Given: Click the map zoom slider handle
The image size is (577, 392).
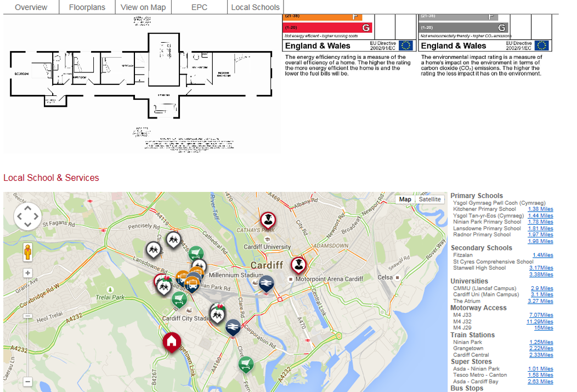Looking at the screenshot, I should (x=27, y=316).
